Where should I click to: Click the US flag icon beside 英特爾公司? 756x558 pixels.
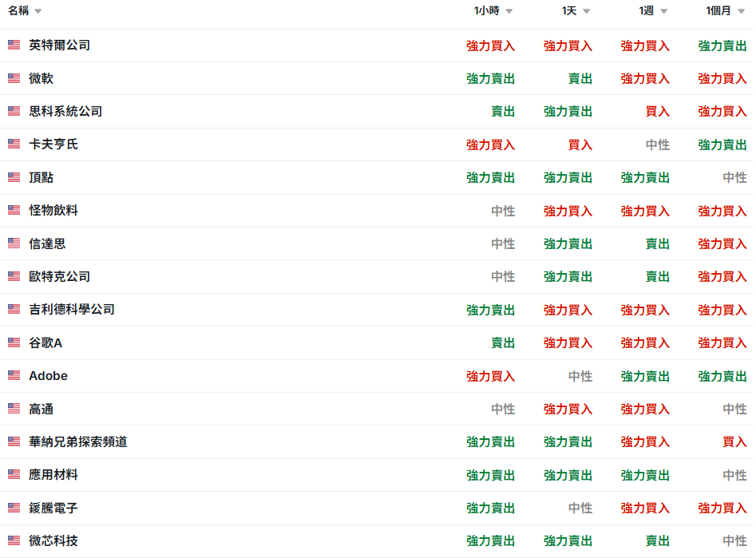click(14, 45)
